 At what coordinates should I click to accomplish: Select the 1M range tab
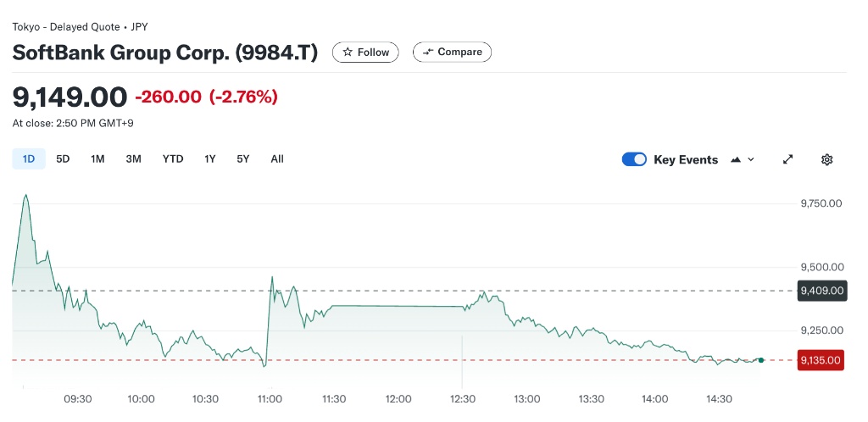coord(97,158)
